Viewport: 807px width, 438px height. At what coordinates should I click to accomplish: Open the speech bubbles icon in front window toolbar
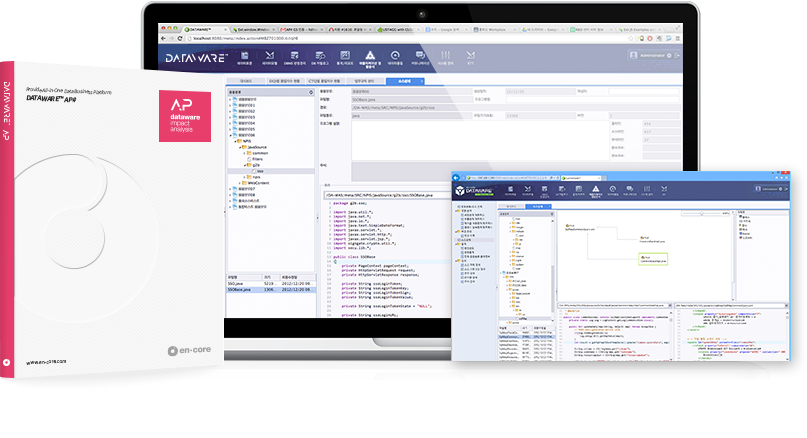(629, 190)
